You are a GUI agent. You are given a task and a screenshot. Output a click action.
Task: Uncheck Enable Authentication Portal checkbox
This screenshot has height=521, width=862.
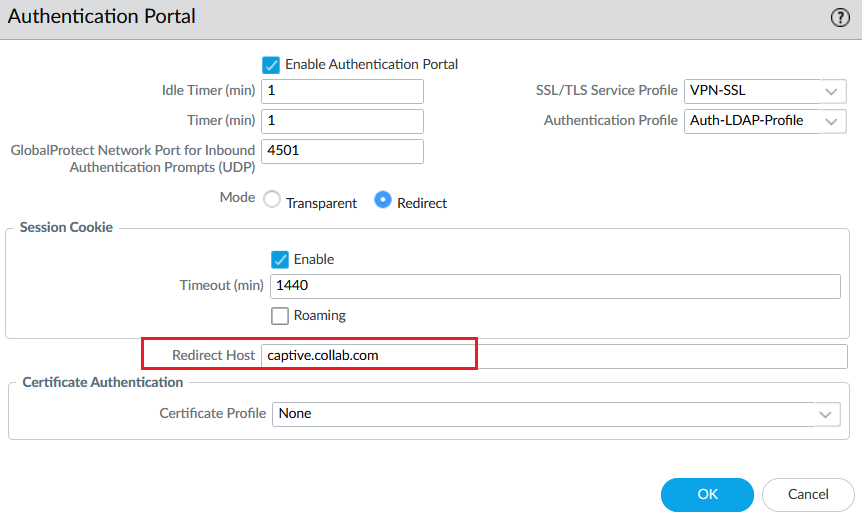270,64
